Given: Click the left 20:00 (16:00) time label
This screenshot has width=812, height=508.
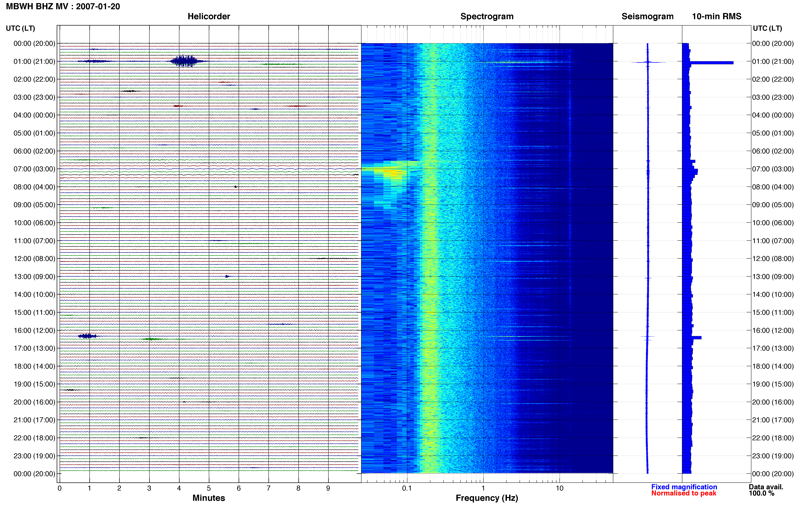Looking at the screenshot, I should pyautogui.click(x=34, y=402).
